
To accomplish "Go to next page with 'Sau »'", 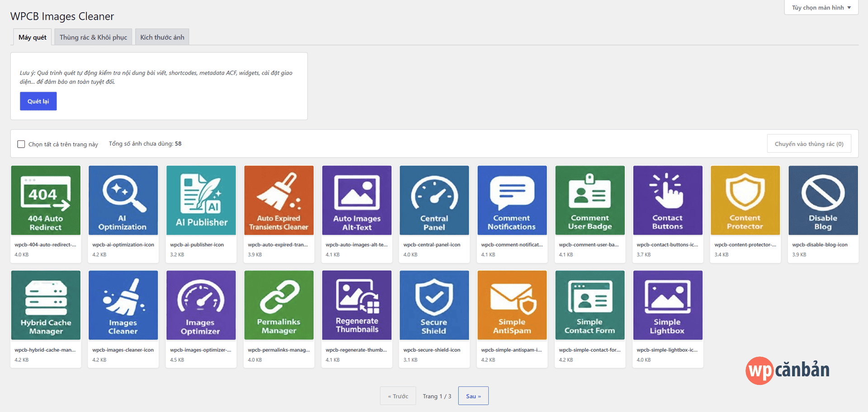I will click(x=473, y=396).
